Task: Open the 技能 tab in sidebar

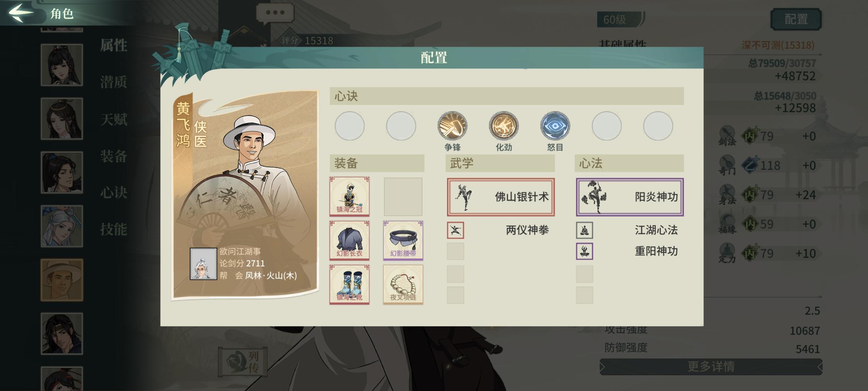Action: click(114, 230)
